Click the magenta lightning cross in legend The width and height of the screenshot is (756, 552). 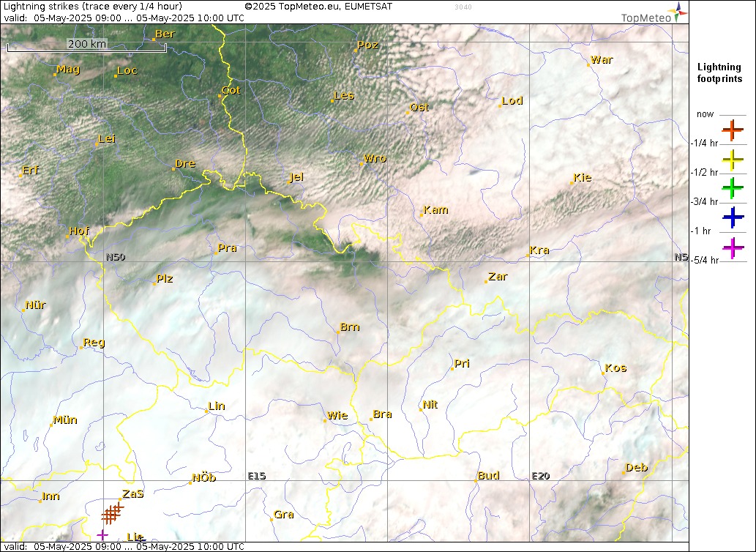click(x=733, y=247)
